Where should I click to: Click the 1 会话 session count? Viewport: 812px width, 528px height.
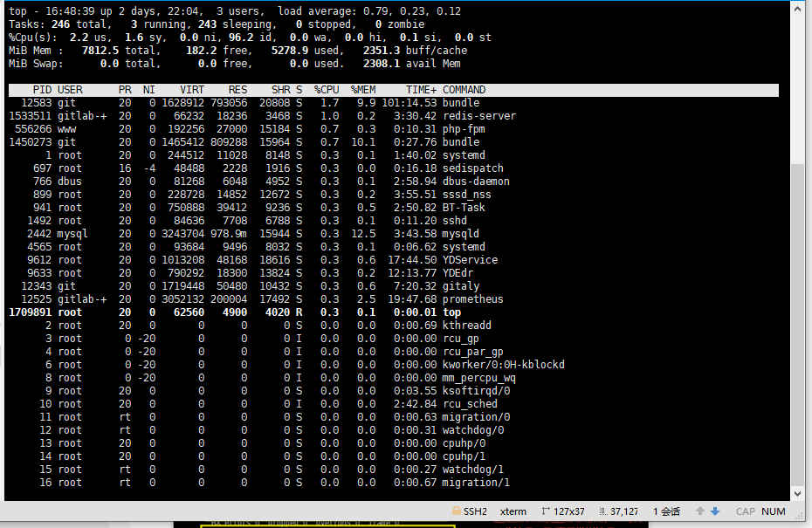coord(666,511)
